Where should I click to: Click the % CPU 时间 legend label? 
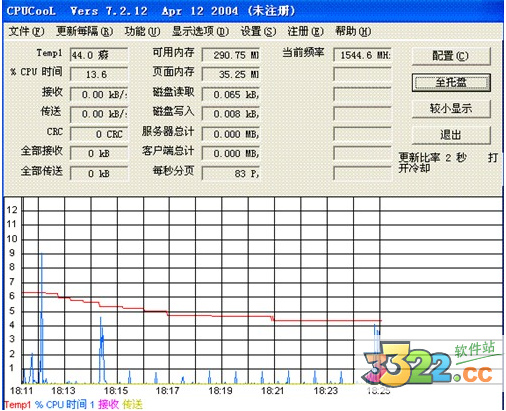[65, 405]
